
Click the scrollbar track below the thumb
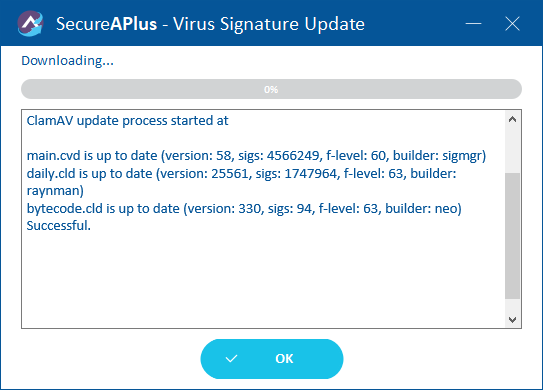pos(513,305)
